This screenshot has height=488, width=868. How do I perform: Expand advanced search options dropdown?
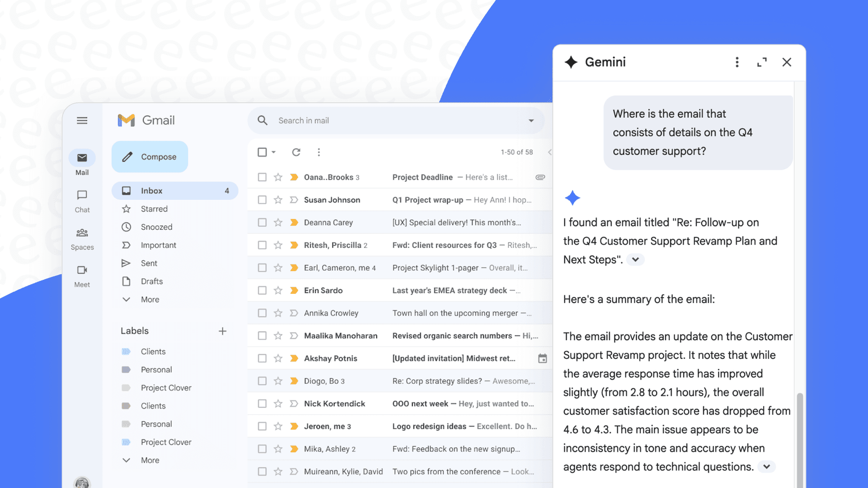pyautogui.click(x=531, y=120)
